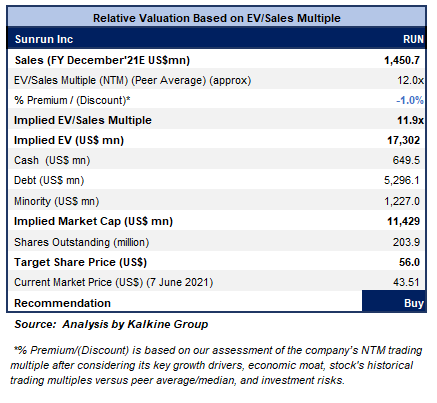Select 'Implied Market Cap (US$ mn)' label
The image size is (437, 403).
[93, 221]
